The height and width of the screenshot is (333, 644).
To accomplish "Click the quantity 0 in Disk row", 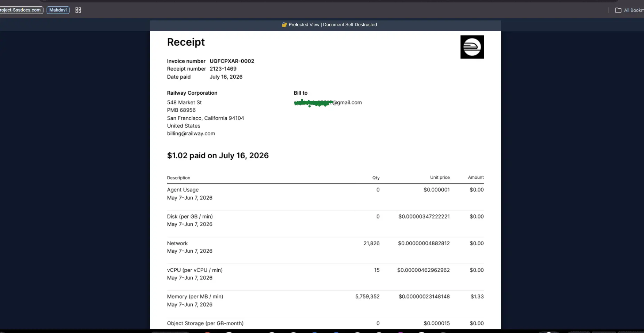I will coord(378,217).
